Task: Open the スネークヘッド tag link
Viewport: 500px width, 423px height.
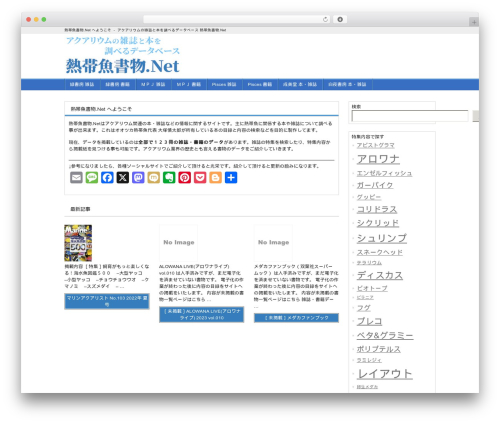Action: pyautogui.click(x=380, y=252)
